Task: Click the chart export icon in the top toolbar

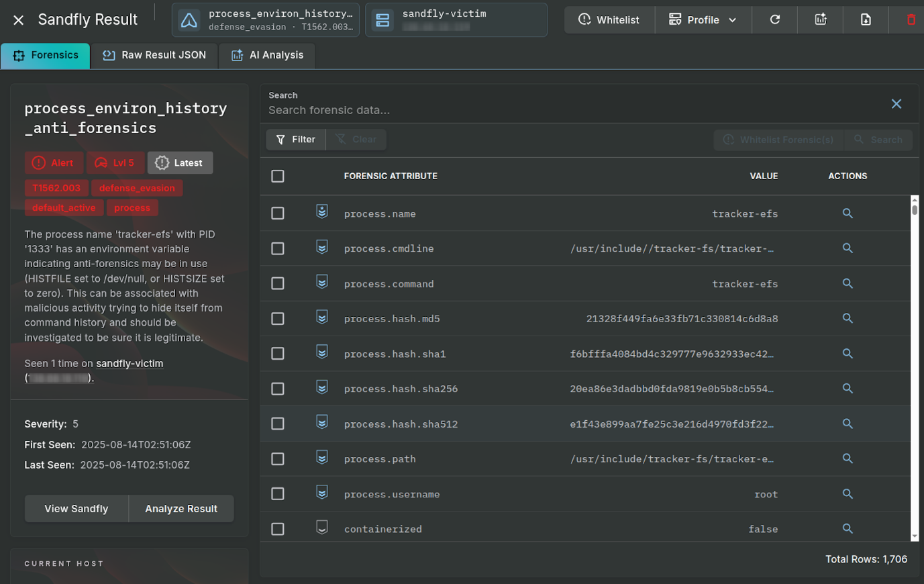Action: point(820,19)
